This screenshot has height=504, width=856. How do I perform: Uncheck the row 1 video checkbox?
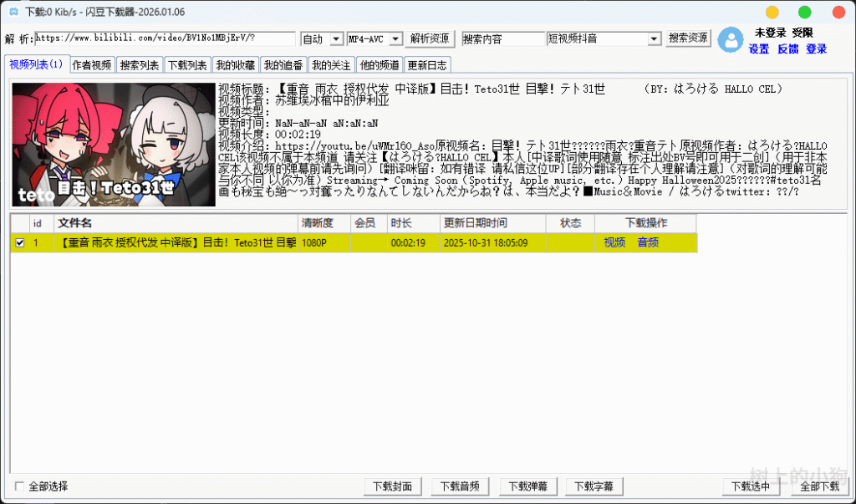[20, 243]
